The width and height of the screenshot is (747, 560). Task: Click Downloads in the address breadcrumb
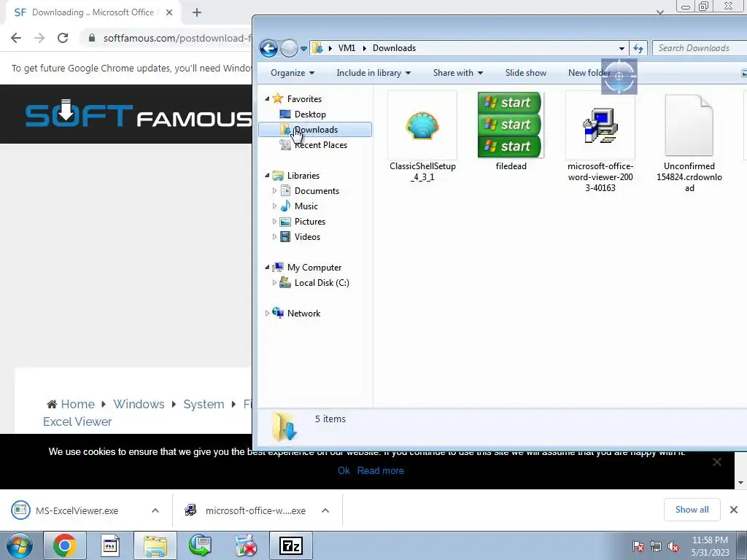394,48
